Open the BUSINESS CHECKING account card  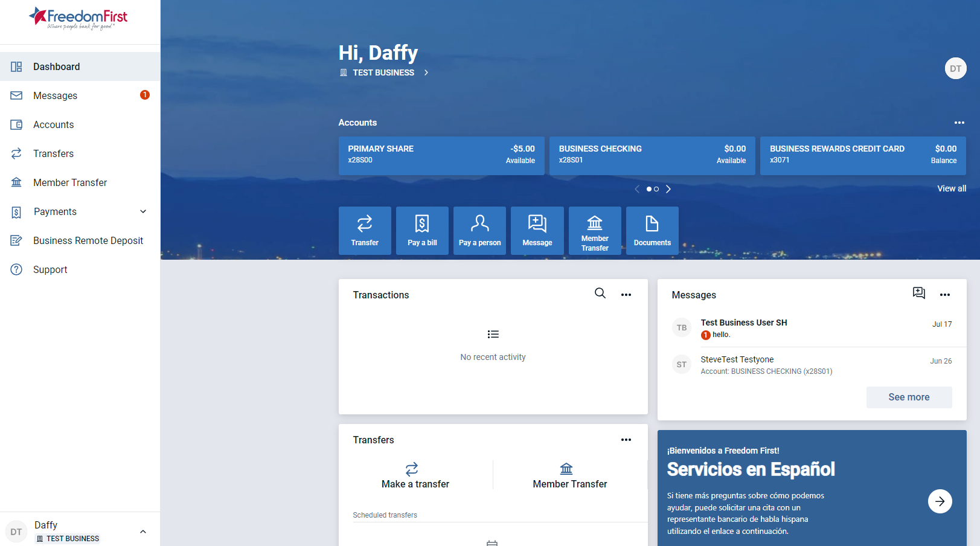click(x=652, y=156)
